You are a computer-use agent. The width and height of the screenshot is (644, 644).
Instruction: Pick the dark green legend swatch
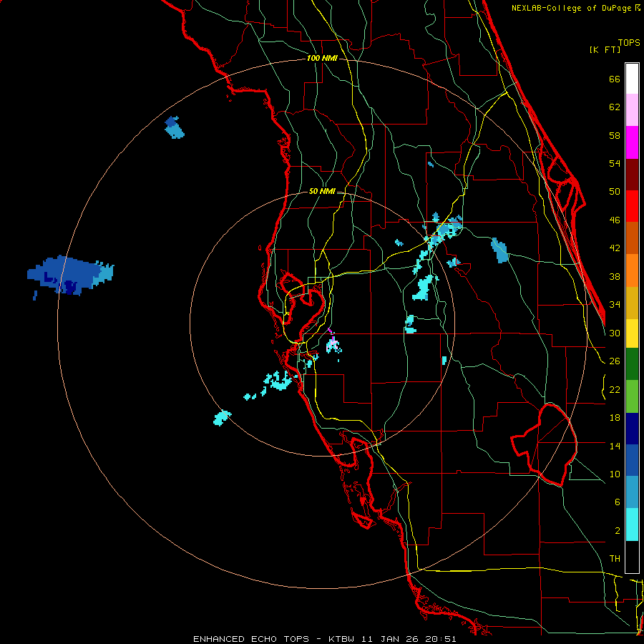[632, 364]
